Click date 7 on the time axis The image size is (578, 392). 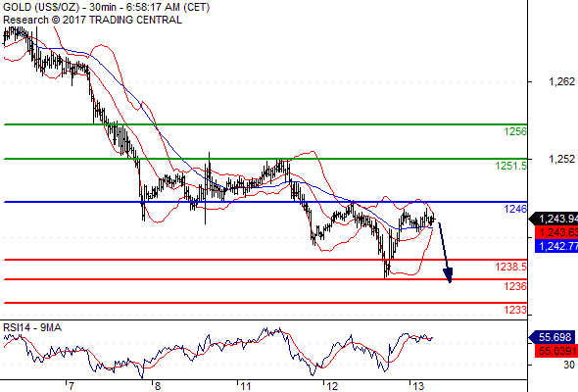click(72, 386)
